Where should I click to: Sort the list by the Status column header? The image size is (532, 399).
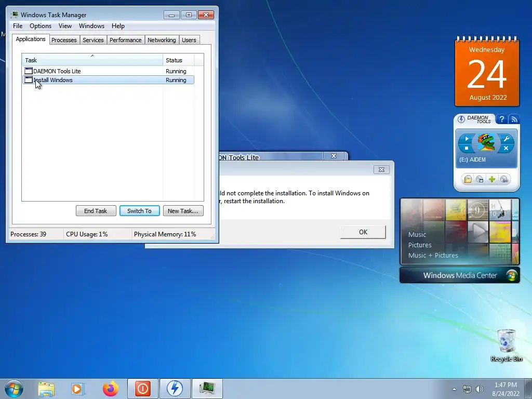[x=179, y=60]
